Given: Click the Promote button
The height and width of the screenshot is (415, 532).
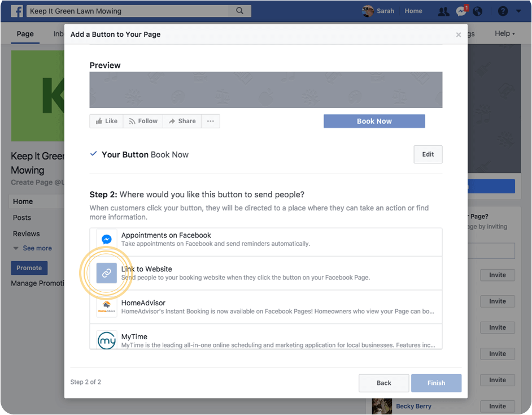Looking at the screenshot, I should [x=29, y=268].
